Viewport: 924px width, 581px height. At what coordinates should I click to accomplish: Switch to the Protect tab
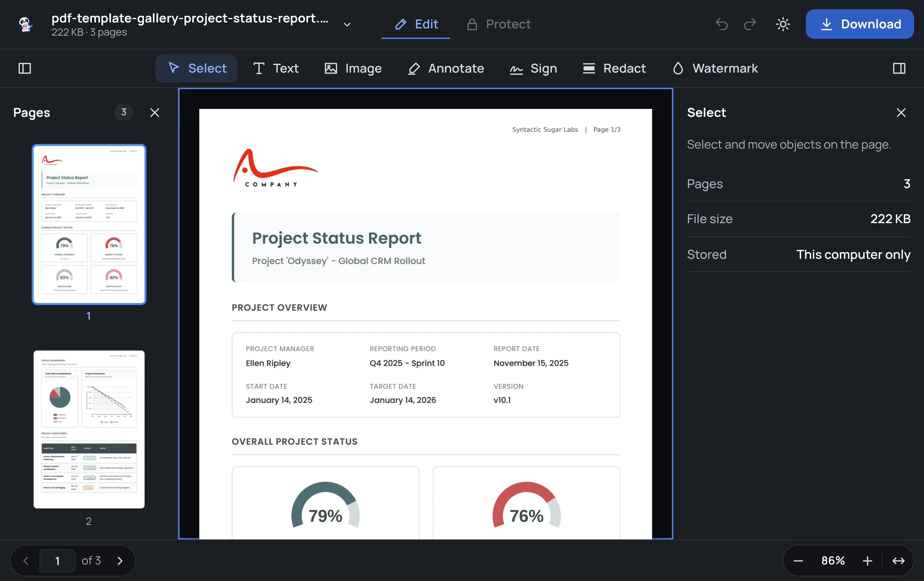pyautogui.click(x=498, y=24)
